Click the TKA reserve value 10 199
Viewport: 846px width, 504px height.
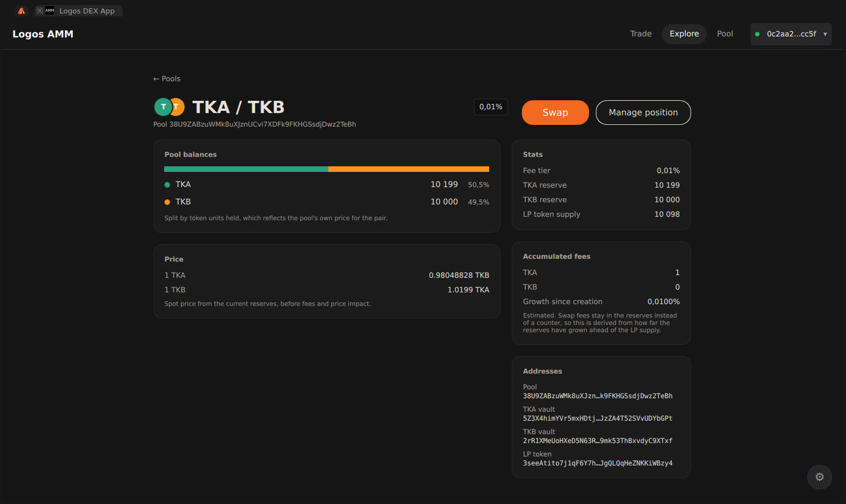pos(667,185)
